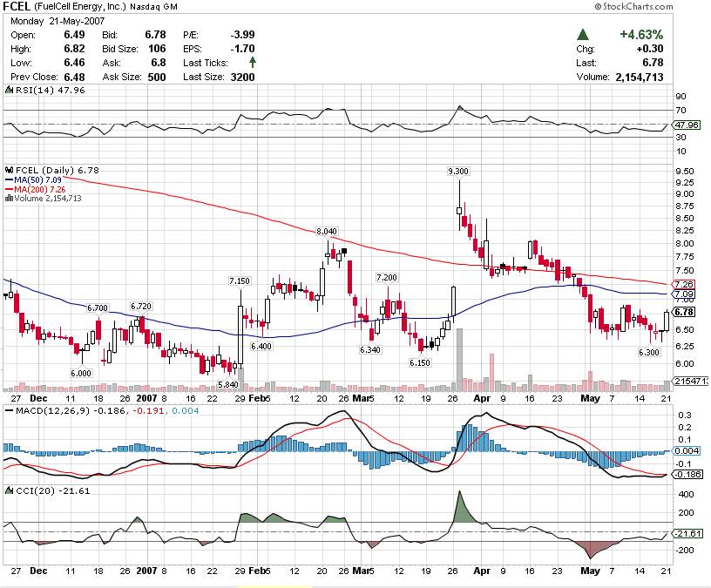Click the red -0.191 signal value in MACD legend
711x588 pixels.
click(x=148, y=411)
